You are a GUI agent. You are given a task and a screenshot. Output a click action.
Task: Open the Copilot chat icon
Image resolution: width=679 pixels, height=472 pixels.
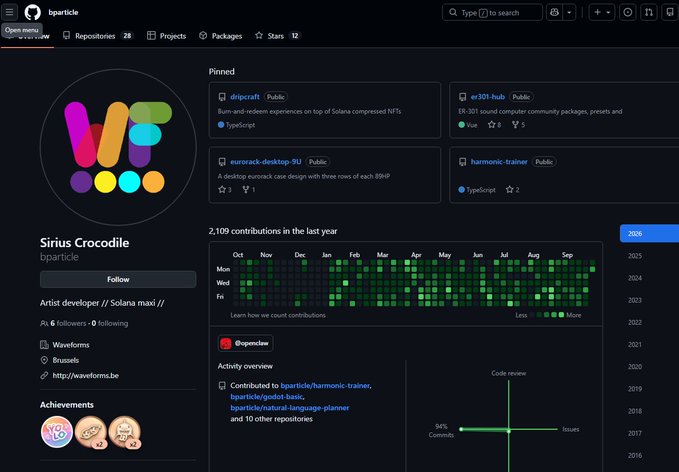tap(554, 13)
